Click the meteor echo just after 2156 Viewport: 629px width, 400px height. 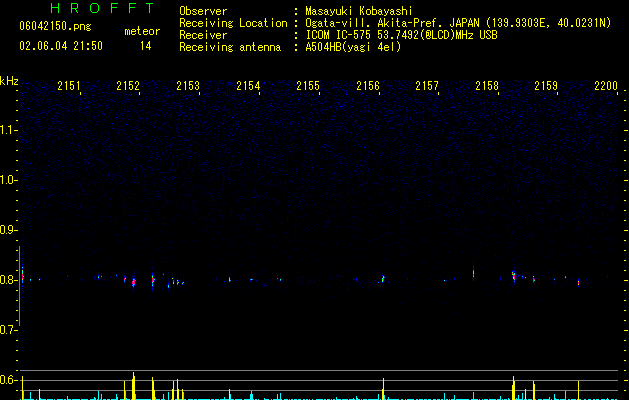[383, 278]
